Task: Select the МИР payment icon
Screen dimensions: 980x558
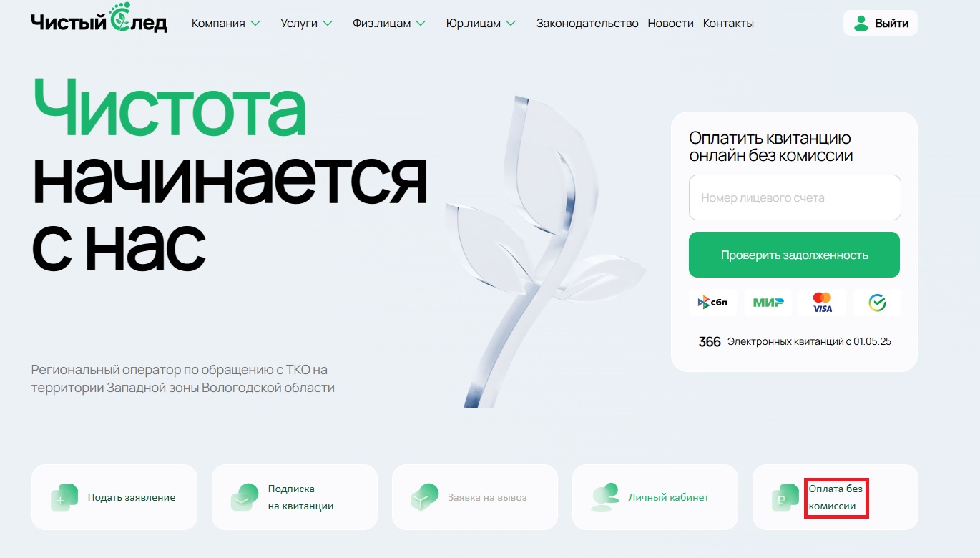Action: 768,303
